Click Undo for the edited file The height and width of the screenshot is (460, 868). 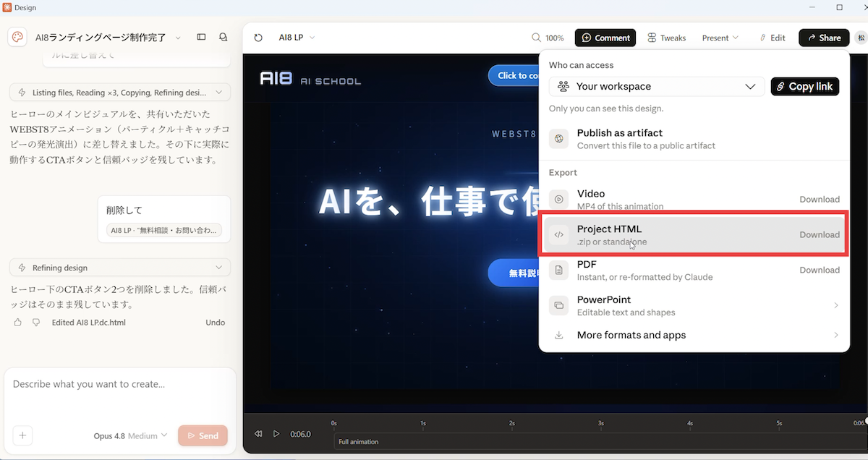tap(216, 322)
